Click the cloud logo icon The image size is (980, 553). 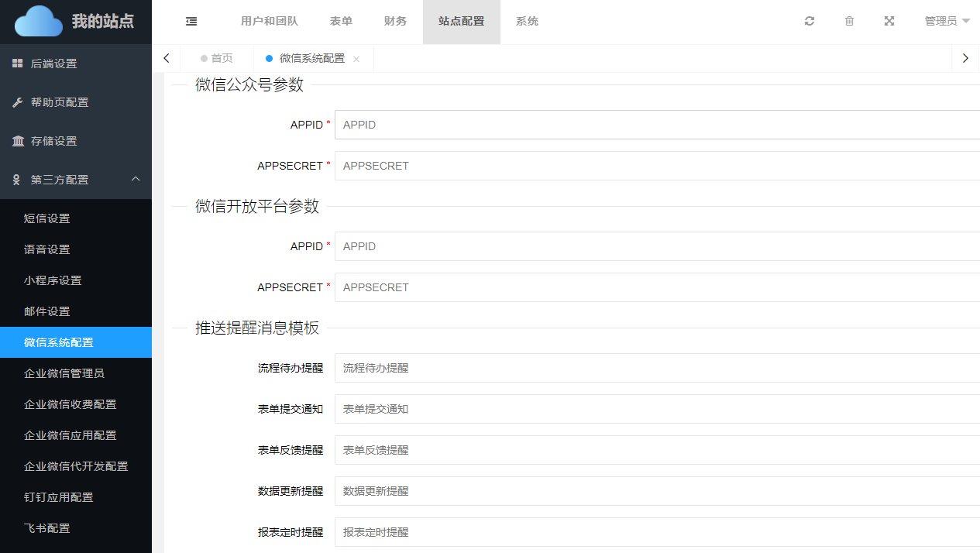[39, 22]
